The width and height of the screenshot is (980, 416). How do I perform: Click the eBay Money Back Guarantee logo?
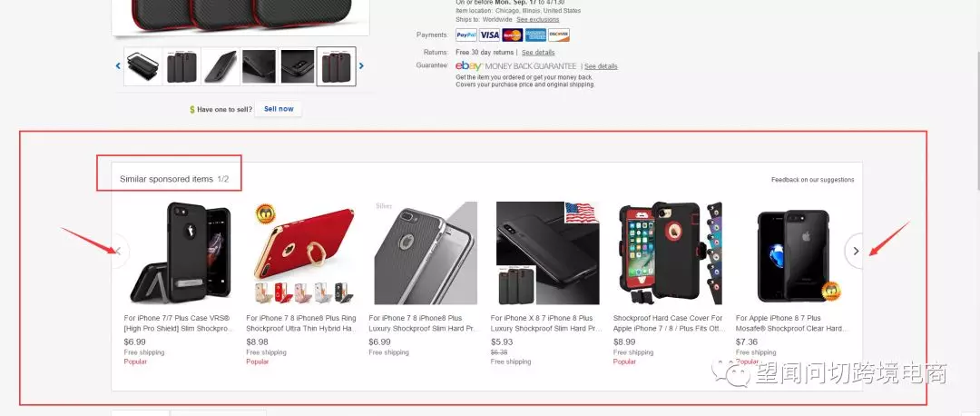point(515,65)
